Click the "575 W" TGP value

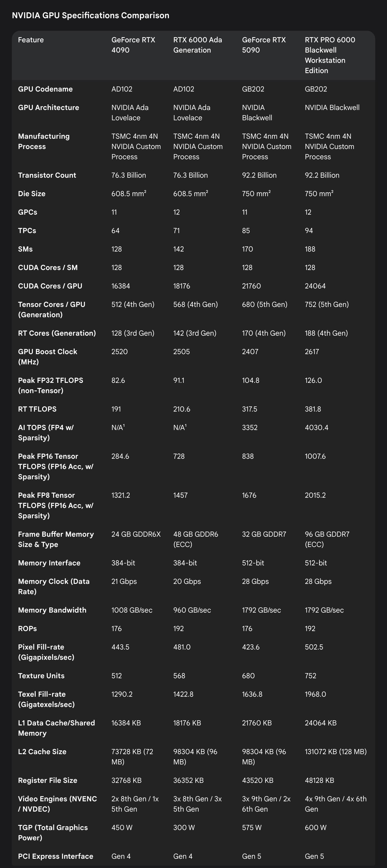(x=251, y=827)
